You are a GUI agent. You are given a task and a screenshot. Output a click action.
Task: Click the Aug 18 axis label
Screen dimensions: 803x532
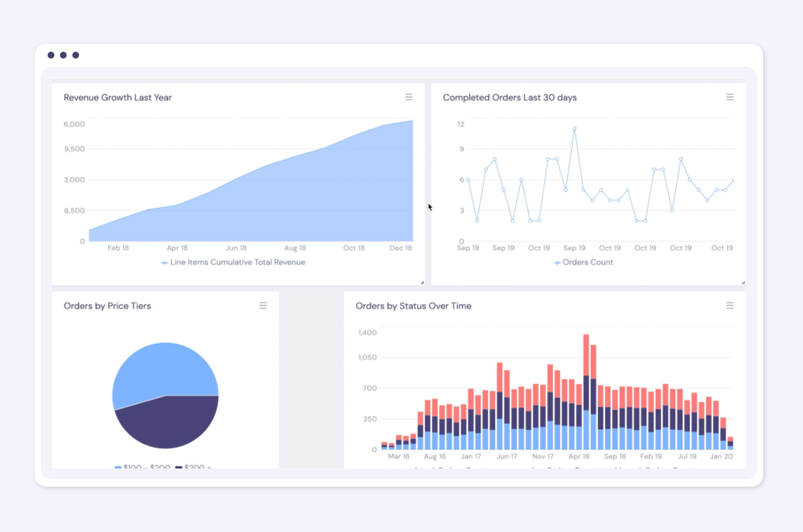click(295, 248)
